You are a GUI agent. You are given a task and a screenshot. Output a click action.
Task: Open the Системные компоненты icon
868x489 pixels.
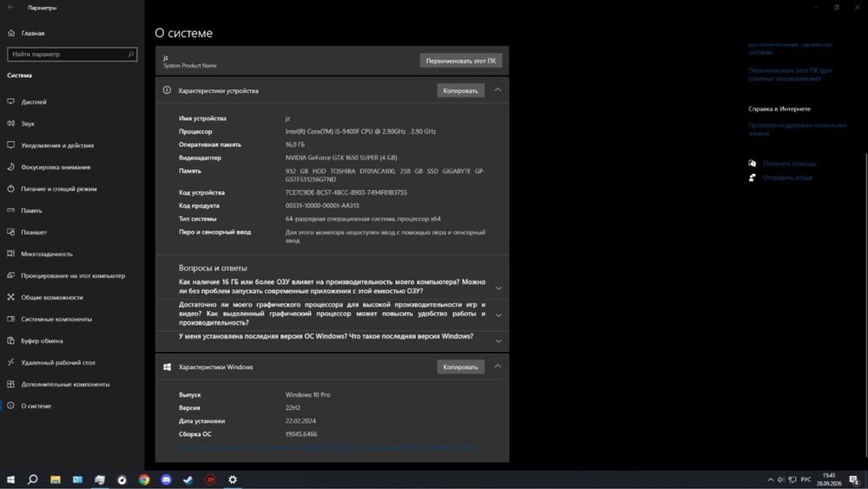[11, 319]
